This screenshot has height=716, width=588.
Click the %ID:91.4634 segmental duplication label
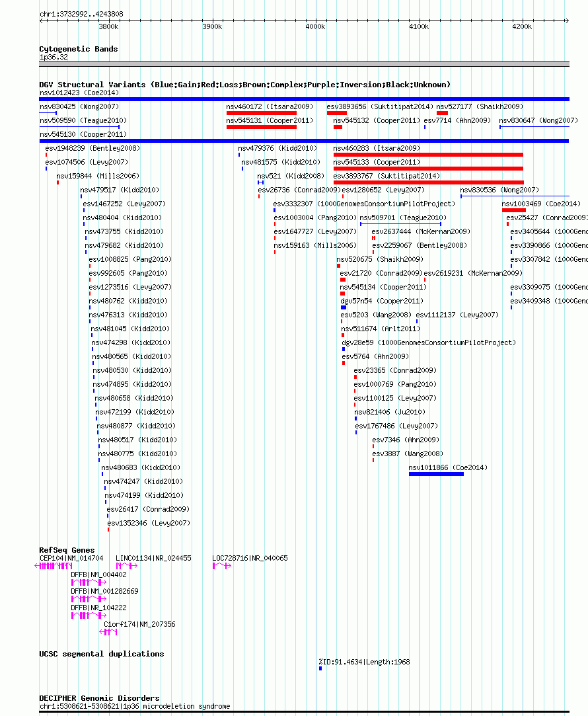pos(364,662)
